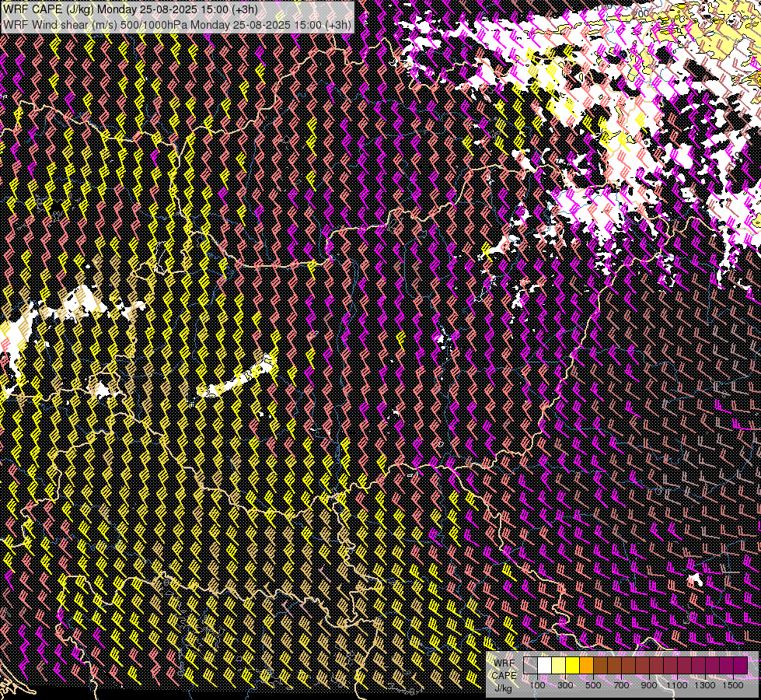Click the J/kg unit label in legend
761x700 pixels.
point(504,688)
